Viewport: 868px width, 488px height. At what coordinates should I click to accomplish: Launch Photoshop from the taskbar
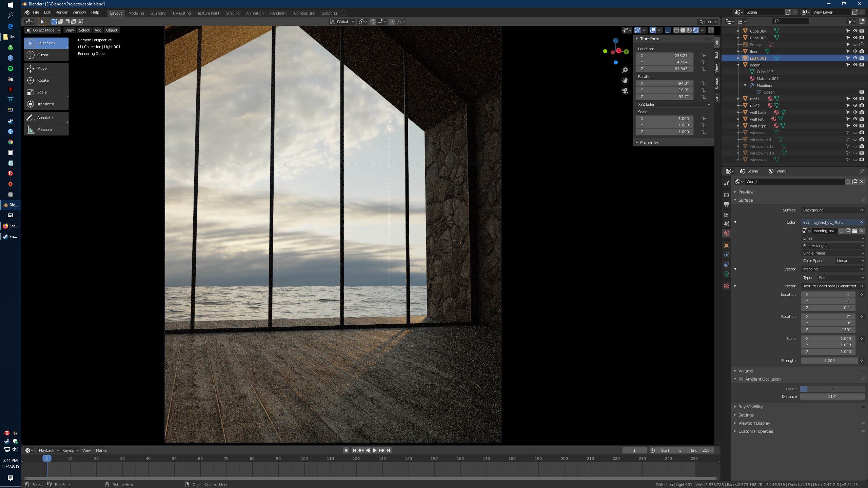pyautogui.click(x=10, y=100)
